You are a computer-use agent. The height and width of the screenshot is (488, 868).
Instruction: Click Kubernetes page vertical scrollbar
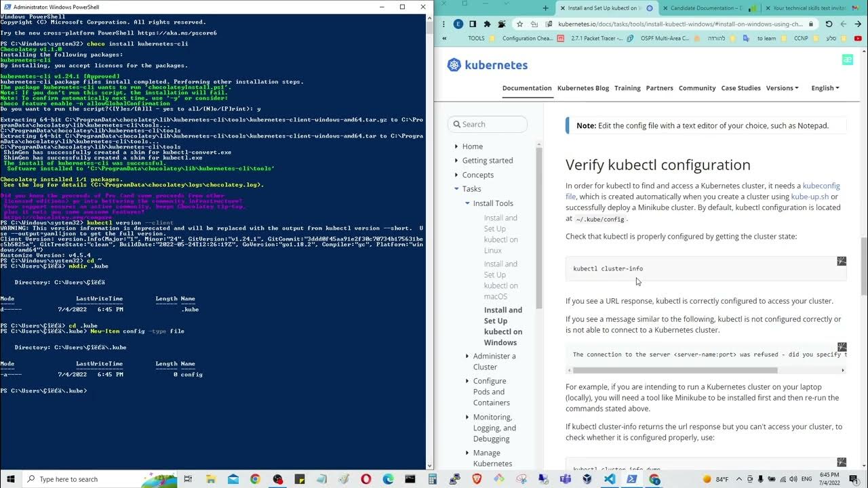coord(863,266)
